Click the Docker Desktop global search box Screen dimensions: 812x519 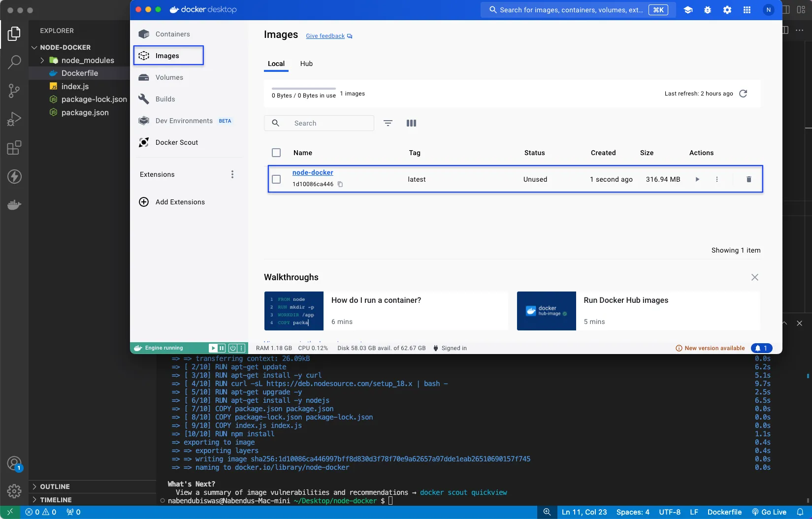(578, 10)
